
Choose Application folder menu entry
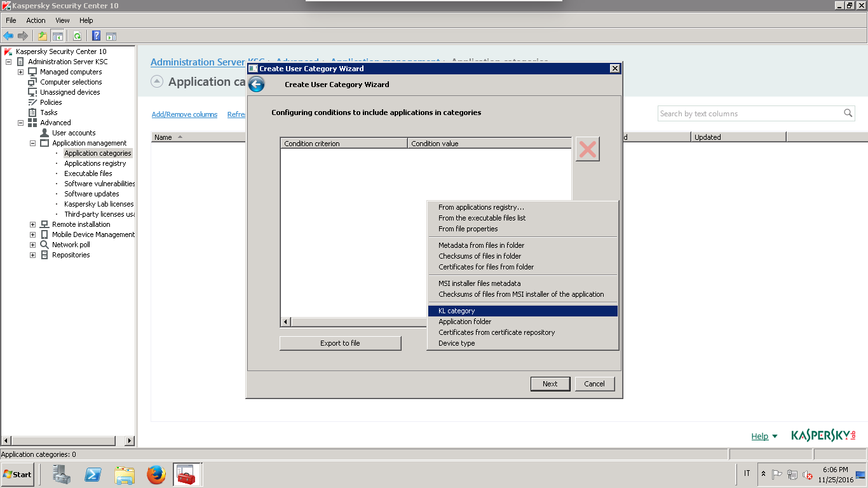point(523,322)
